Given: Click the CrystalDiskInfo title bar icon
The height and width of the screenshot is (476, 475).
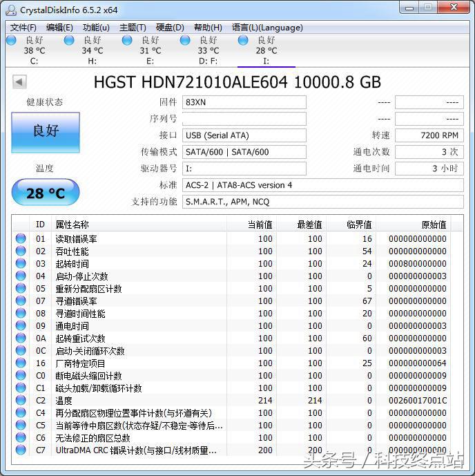Looking at the screenshot, I should [x=11, y=10].
